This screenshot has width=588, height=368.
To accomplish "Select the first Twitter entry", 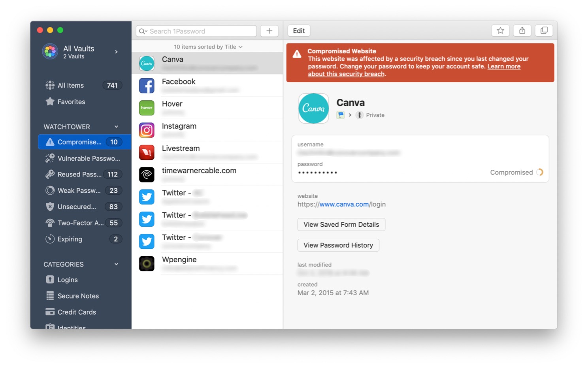I will coord(207,197).
